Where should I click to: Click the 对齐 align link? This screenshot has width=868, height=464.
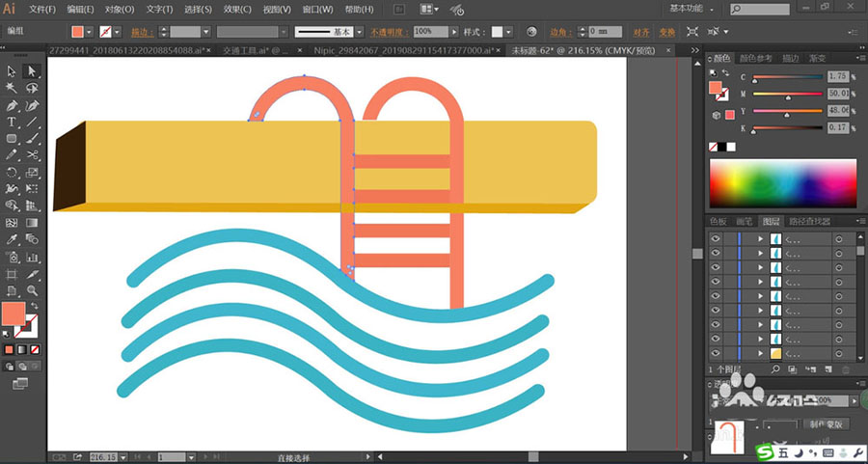click(x=641, y=32)
